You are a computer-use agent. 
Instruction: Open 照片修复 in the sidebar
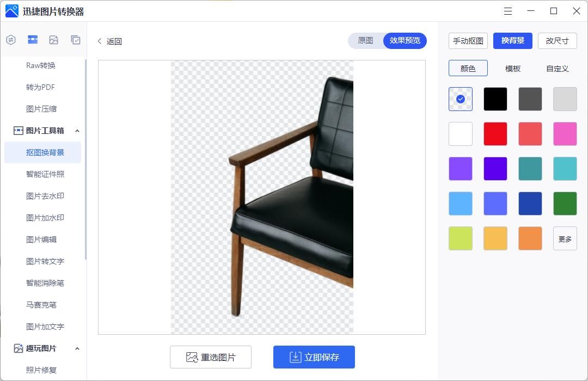tap(41, 370)
